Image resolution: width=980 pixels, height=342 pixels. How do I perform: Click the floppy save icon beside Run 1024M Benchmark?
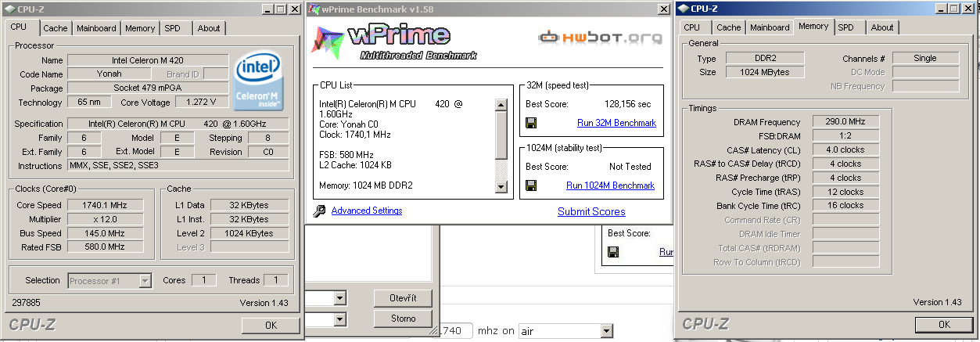531,185
